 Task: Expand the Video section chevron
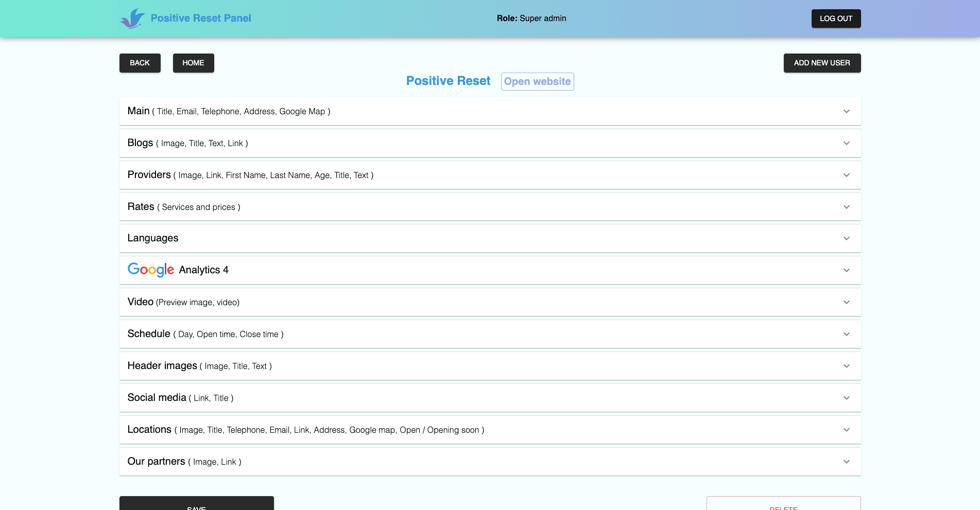(x=847, y=302)
